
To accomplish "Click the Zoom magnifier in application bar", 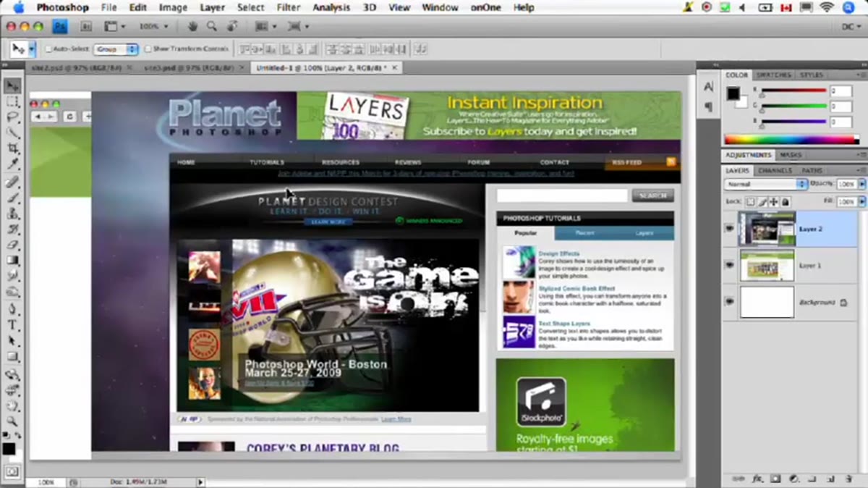I will click(212, 26).
